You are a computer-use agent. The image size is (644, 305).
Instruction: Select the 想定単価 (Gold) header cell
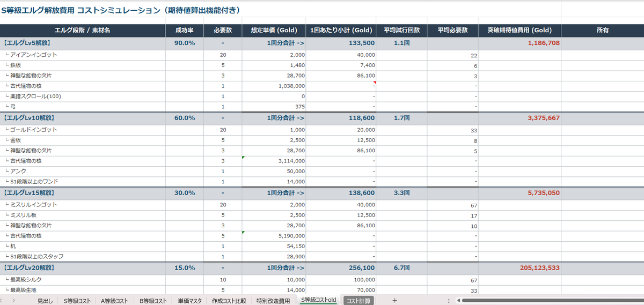(274, 30)
